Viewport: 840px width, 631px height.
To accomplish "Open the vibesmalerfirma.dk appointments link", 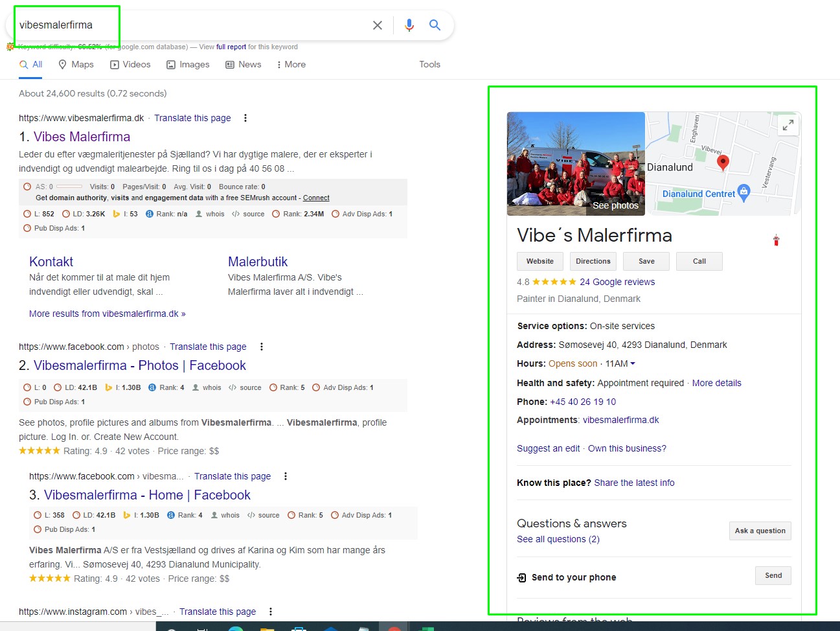I will pyautogui.click(x=621, y=420).
